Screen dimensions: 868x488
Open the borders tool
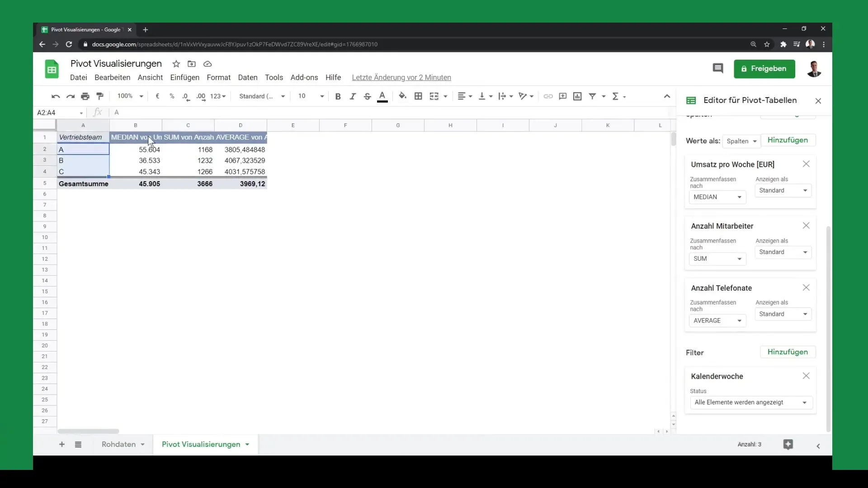tap(418, 96)
